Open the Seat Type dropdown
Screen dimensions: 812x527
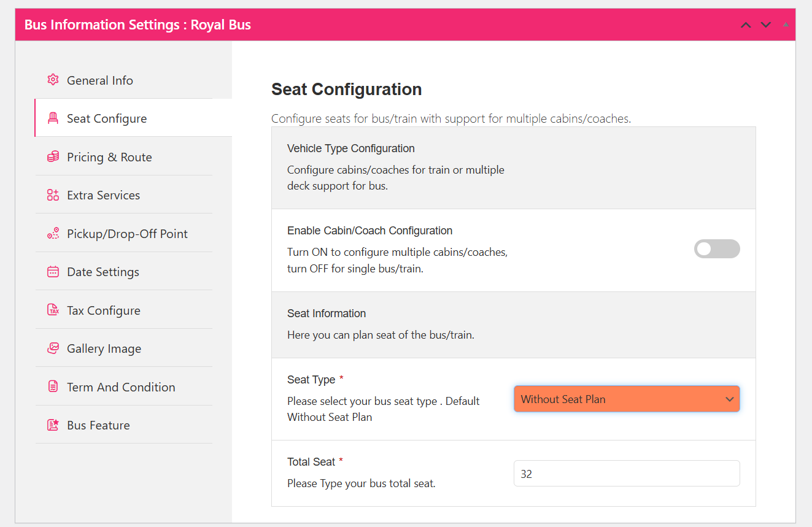[x=627, y=399]
